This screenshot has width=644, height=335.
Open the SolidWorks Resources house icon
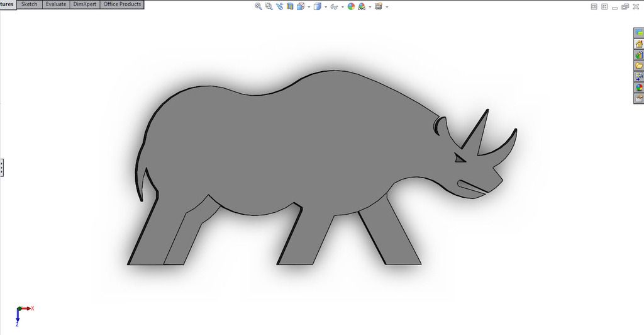click(639, 43)
